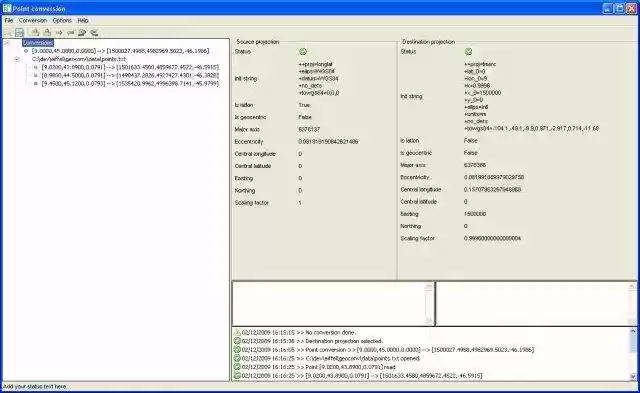This screenshot has height=393, width=640.
Task: Click green icon beside 'Destination projection selected'
Action: pos(237,341)
